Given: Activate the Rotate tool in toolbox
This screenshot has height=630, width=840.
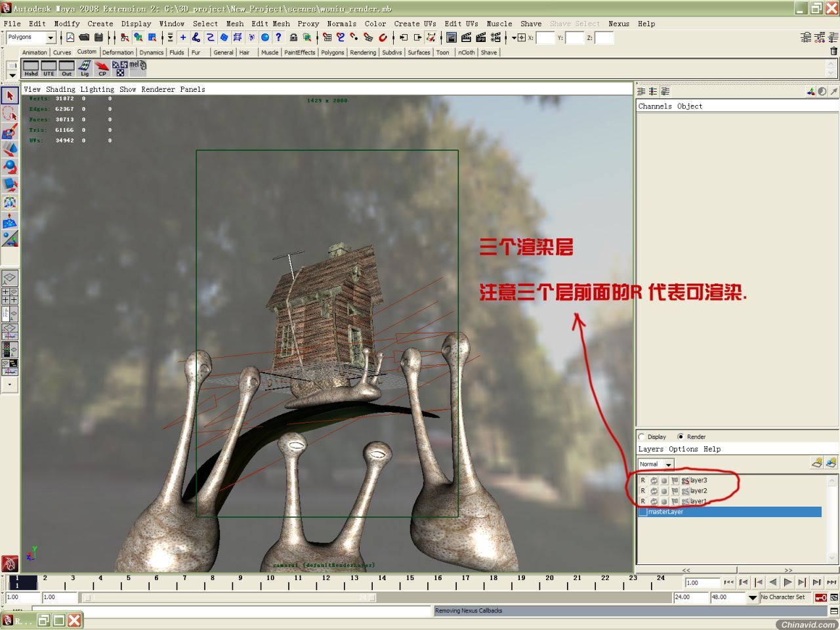Looking at the screenshot, I should (x=9, y=167).
